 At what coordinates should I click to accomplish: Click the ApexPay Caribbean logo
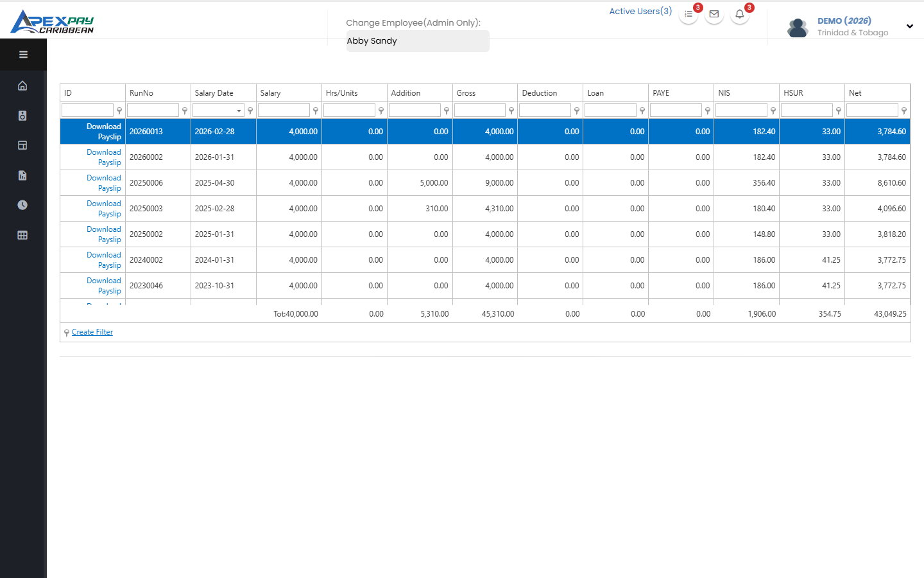tap(53, 21)
